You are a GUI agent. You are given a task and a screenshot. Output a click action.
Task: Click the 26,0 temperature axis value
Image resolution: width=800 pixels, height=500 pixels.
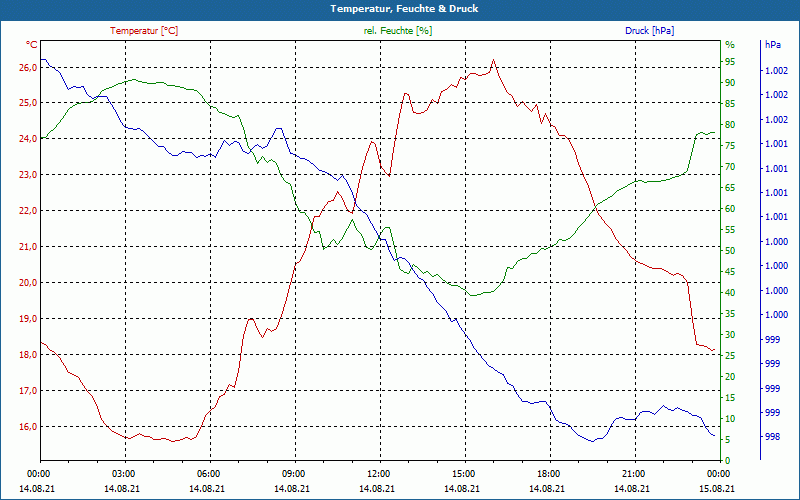pyautogui.click(x=28, y=68)
